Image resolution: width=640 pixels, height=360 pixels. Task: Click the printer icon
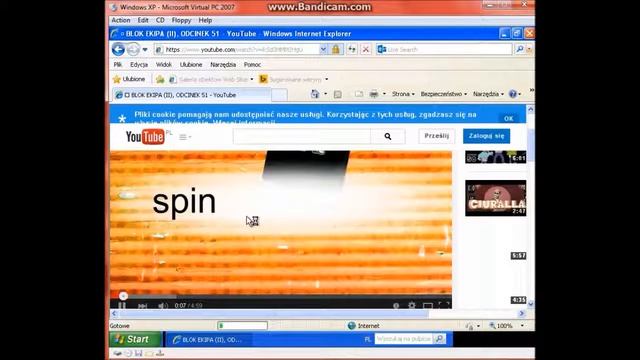(x=373, y=94)
